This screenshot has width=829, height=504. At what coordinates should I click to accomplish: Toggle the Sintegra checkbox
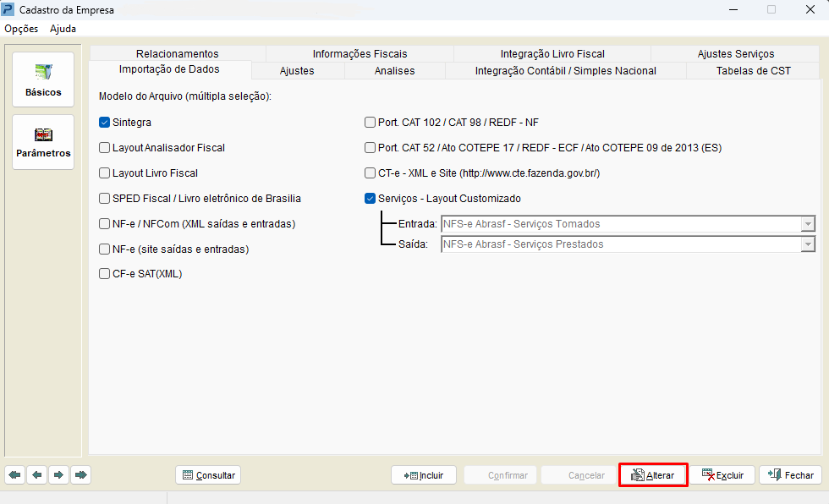pyautogui.click(x=105, y=123)
